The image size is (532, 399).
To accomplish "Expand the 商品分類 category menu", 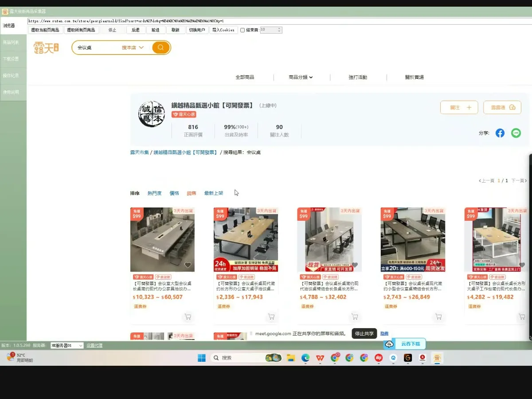I will (301, 77).
